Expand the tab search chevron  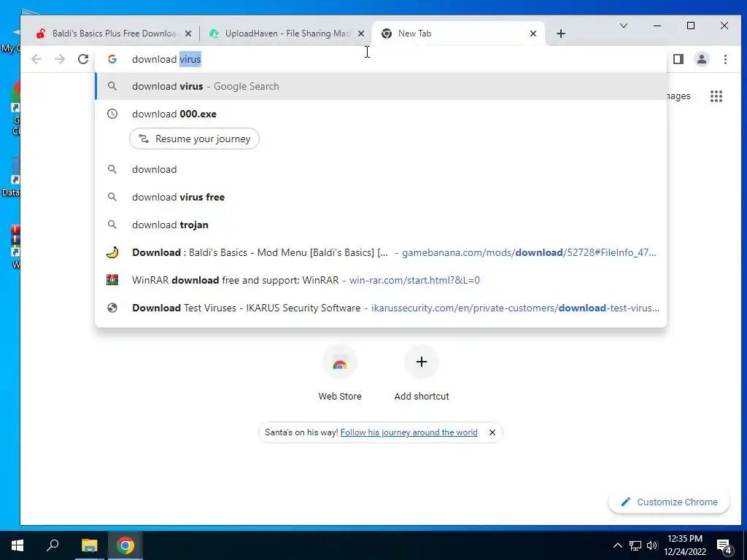(623, 26)
